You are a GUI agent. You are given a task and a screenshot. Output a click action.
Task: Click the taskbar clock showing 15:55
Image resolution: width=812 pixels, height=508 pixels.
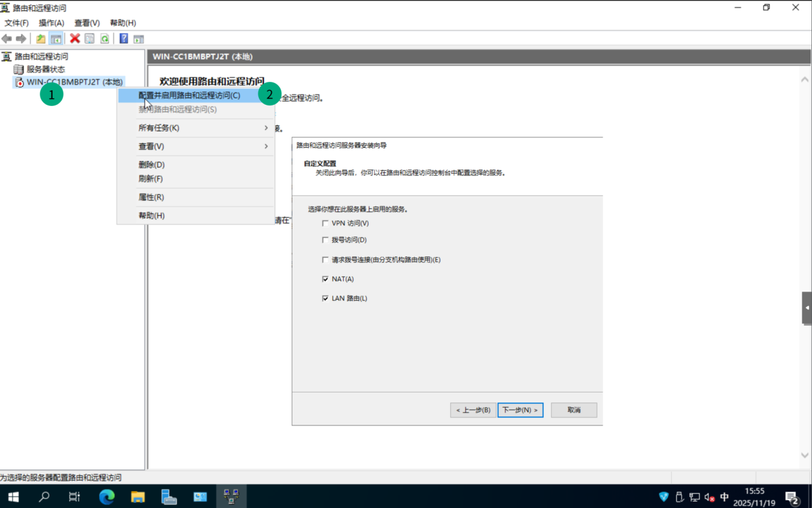(x=755, y=497)
